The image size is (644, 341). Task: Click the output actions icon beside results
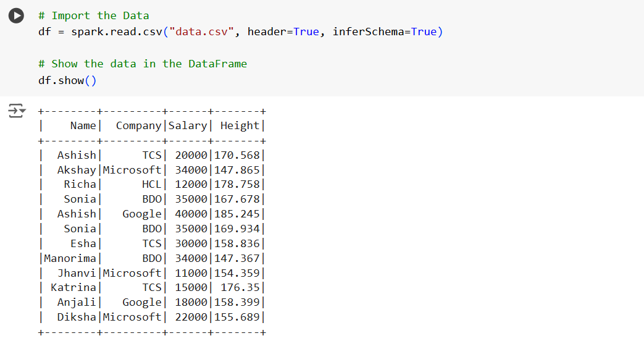tap(17, 111)
